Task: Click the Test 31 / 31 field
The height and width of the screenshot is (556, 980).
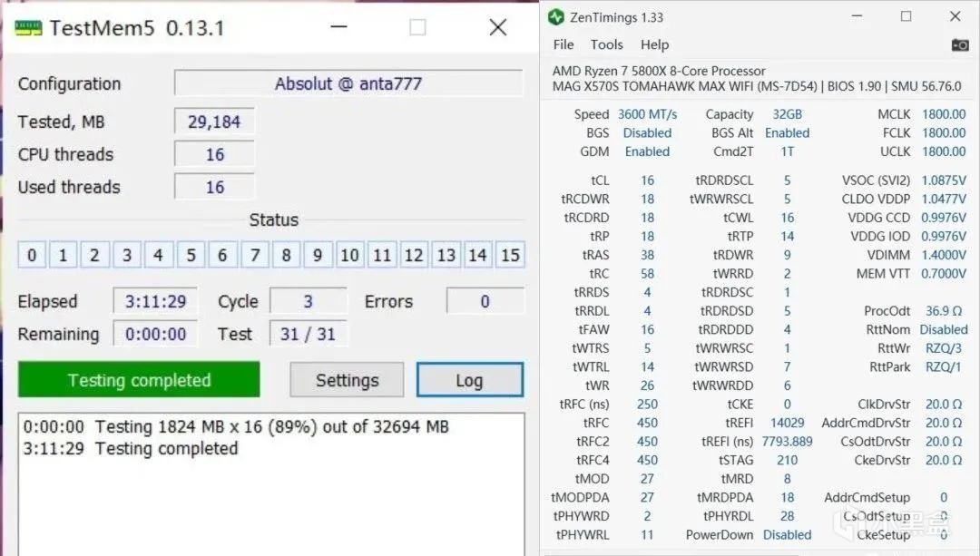Action: coord(309,334)
